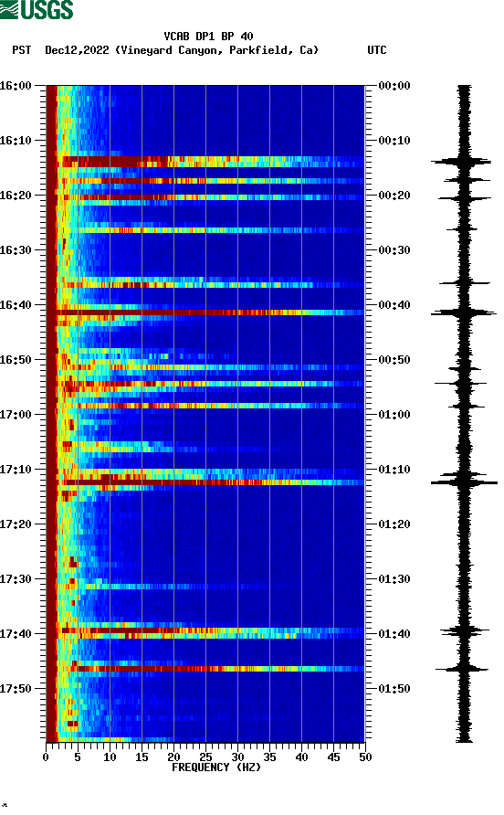Click the largest seismogram spike near 01:12 UTC
This screenshot has width=504, height=815.
(x=464, y=482)
